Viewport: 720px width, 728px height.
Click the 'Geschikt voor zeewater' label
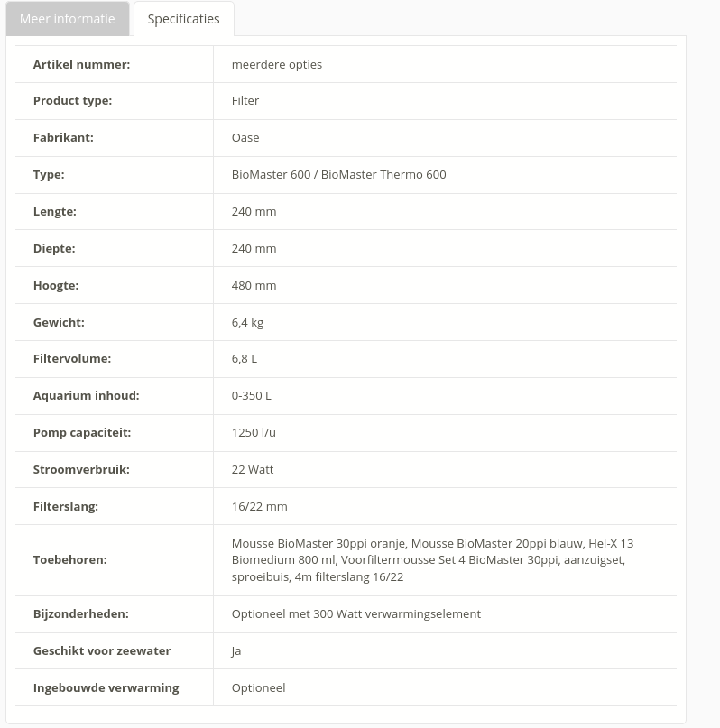[101, 650]
